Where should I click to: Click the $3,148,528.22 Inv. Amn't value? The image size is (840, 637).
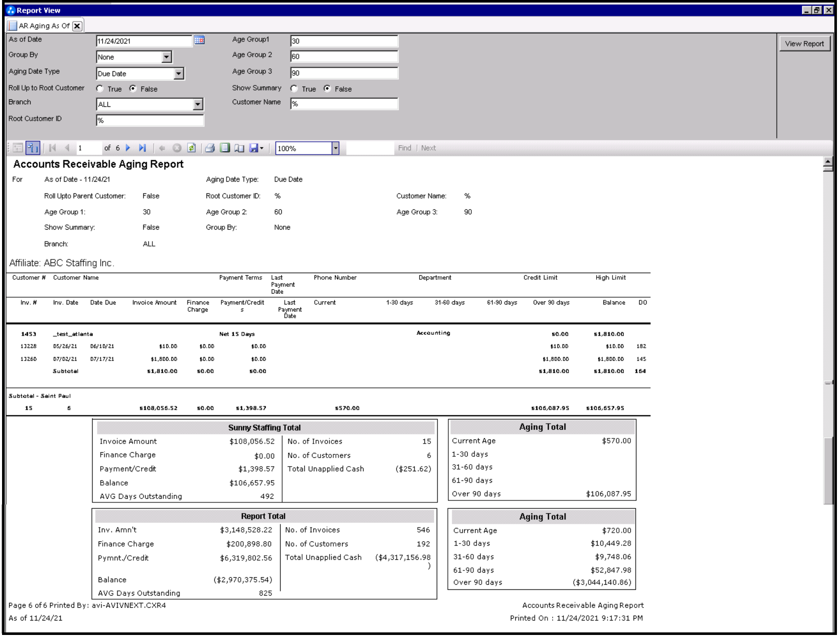click(246, 530)
